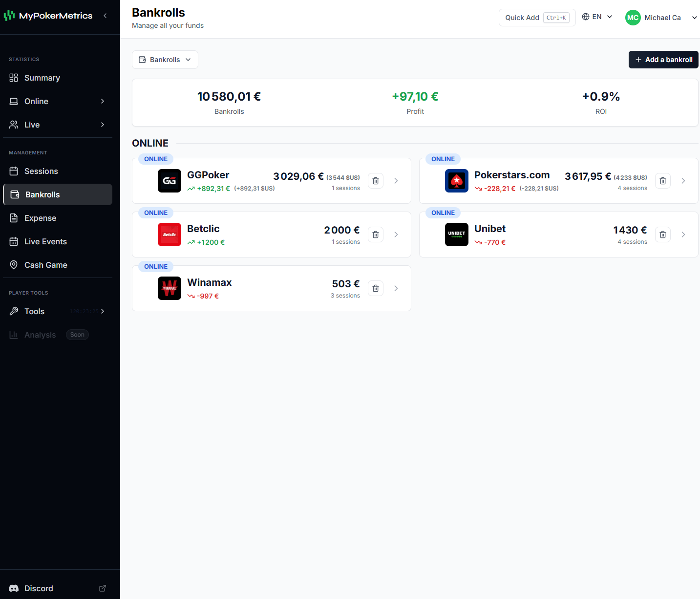The image size is (700, 599).
Task: Click Add a bankroll
Action: (x=663, y=59)
